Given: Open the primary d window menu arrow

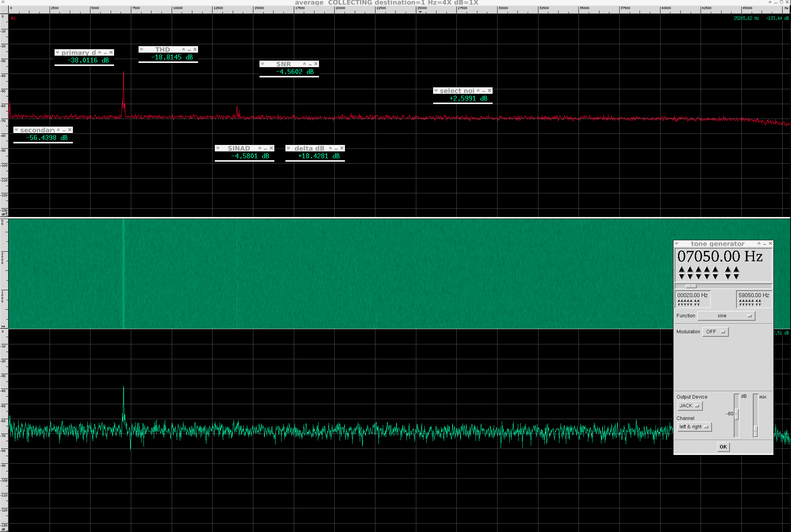Looking at the screenshot, I should pyautogui.click(x=58, y=52).
